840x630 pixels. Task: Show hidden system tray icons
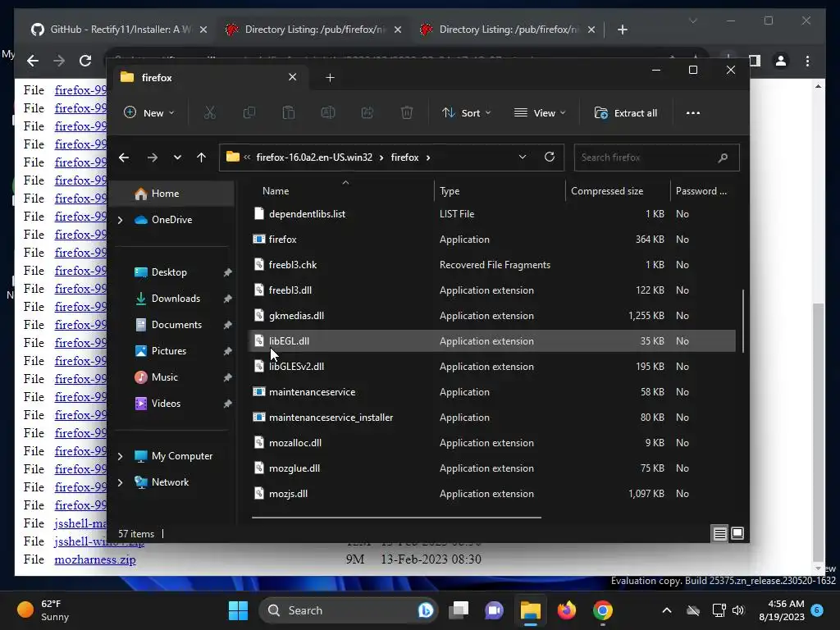[x=666, y=610]
